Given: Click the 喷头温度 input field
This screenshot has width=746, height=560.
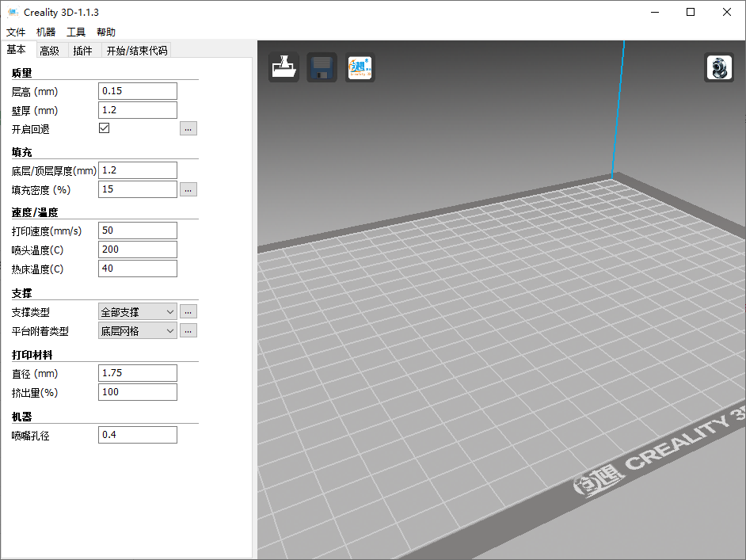Looking at the screenshot, I should 137,250.
